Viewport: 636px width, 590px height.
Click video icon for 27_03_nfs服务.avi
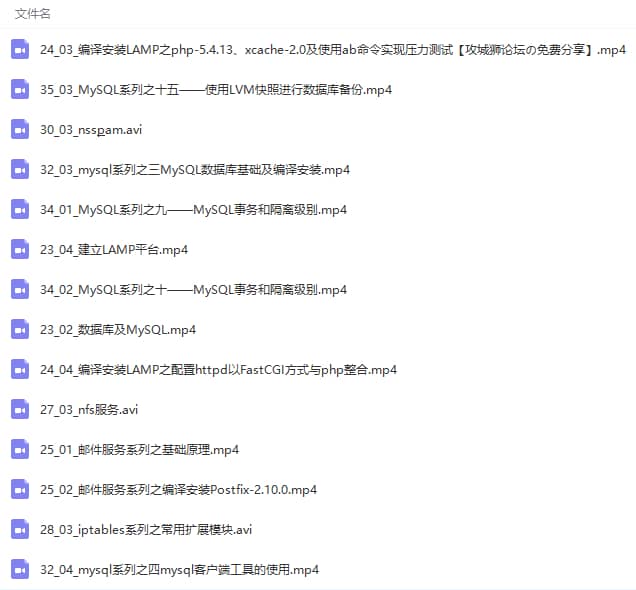(20, 410)
